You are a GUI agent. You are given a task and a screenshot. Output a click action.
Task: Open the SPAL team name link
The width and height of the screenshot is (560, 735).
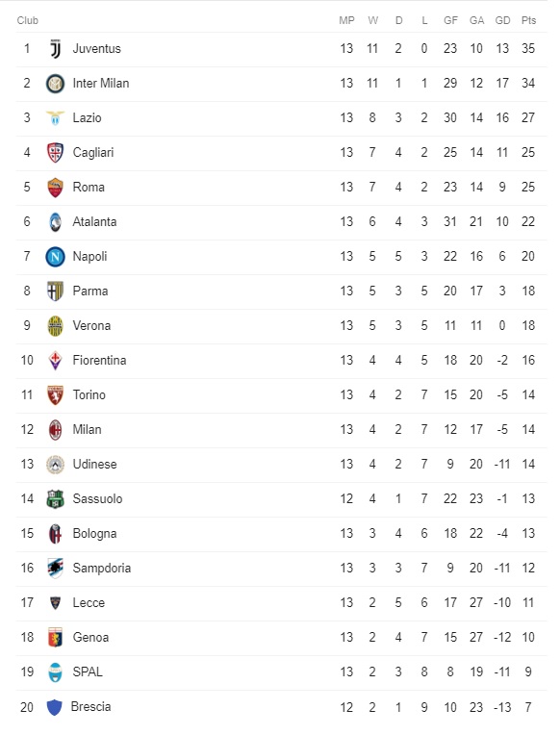[88, 672]
